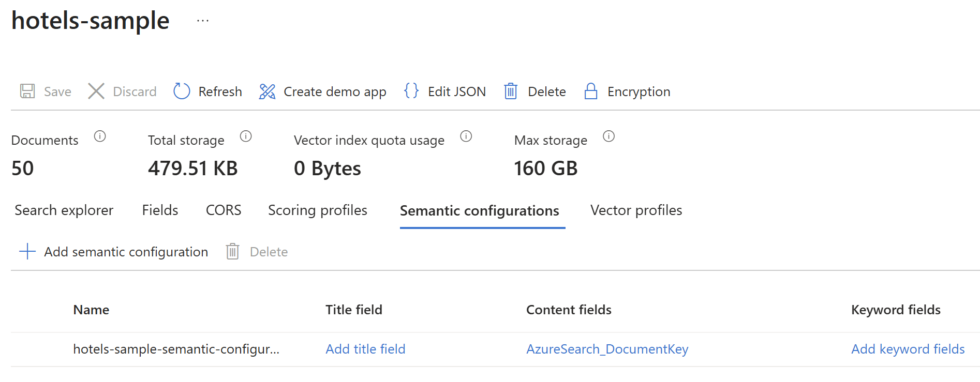This screenshot has height=382, width=980.
Task: Select the Vector profiles tab
Action: (636, 210)
